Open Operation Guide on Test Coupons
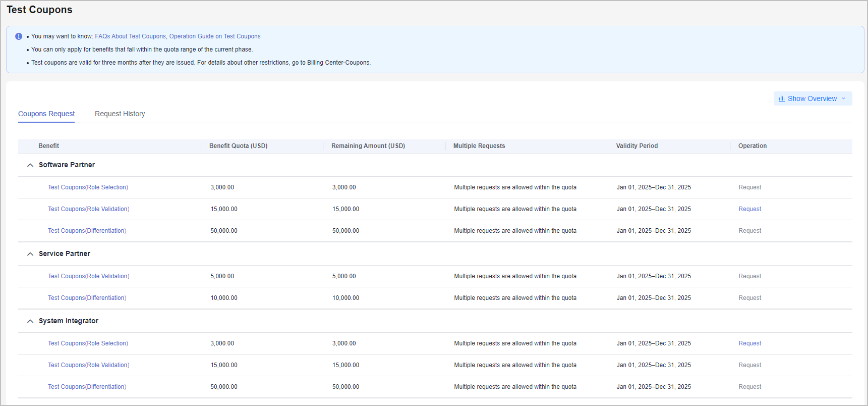Image resolution: width=868 pixels, height=406 pixels. tap(215, 36)
